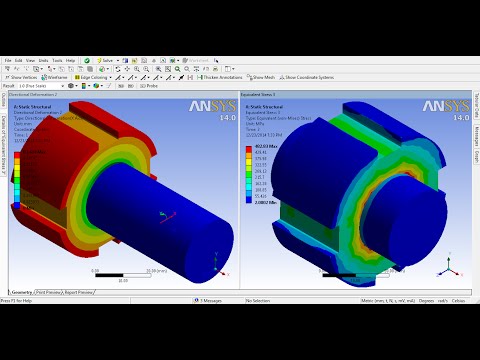This screenshot has width=480, height=360.
Task: Select the Pan view tool
Action: point(127,69)
